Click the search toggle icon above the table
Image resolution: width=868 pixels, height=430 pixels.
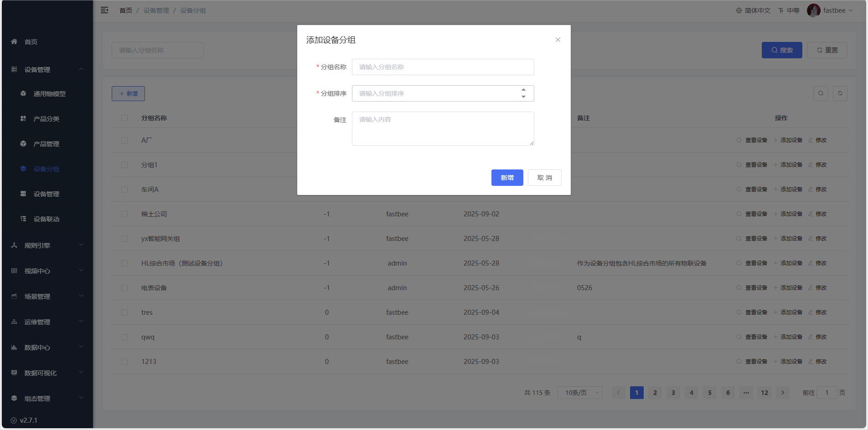point(821,93)
